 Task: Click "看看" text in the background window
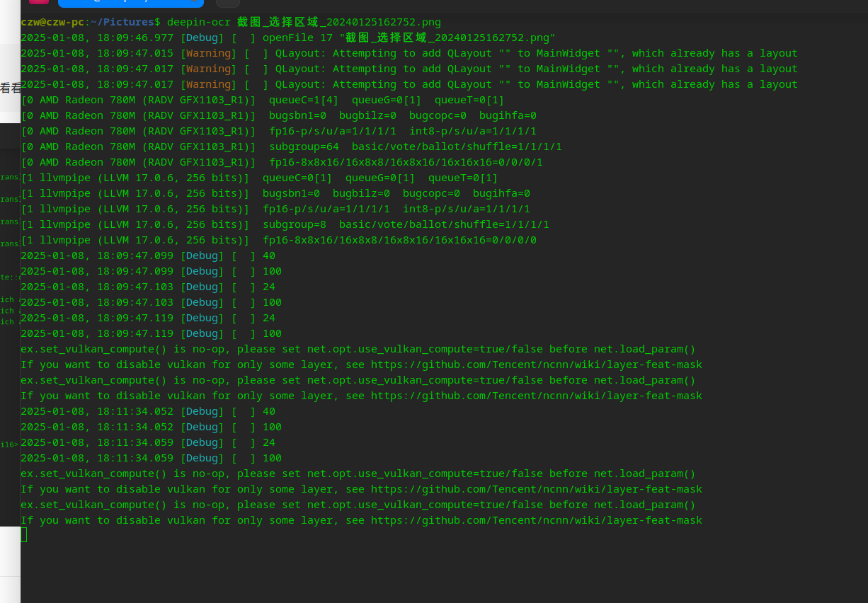pos(11,88)
